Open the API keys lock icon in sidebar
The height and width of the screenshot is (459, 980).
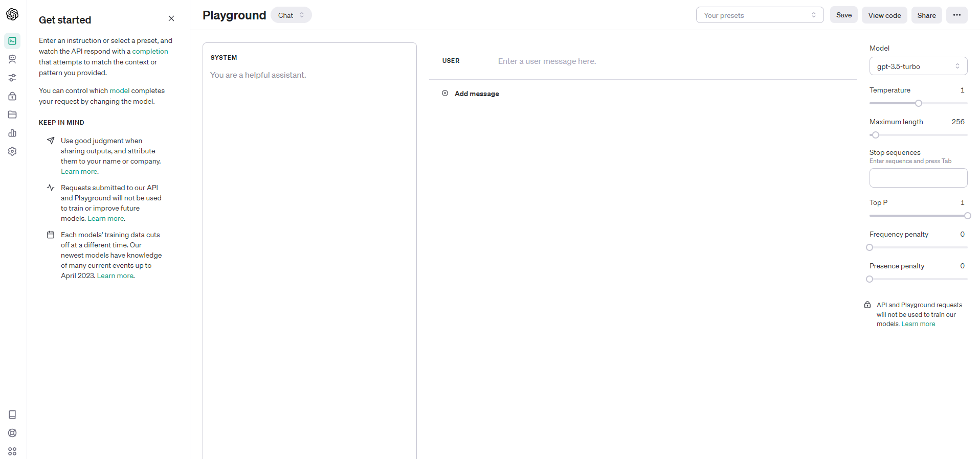tap(12, 96)
